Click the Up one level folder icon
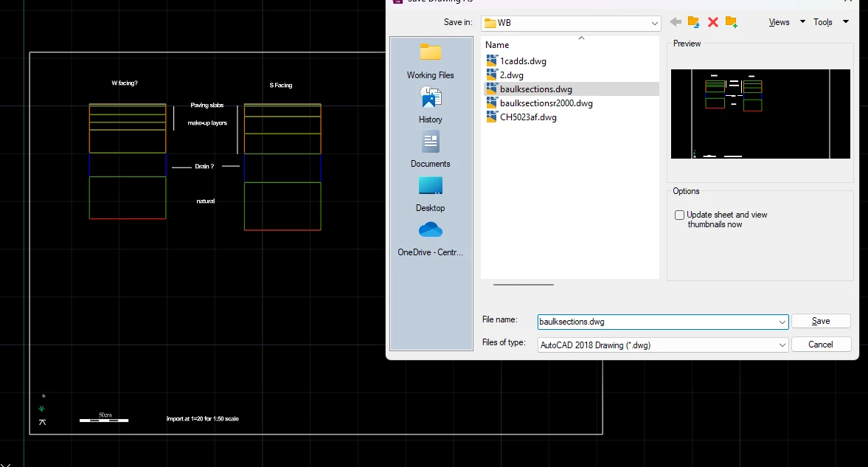The width and height of the screenshot is (868, 467). (694, 22)
